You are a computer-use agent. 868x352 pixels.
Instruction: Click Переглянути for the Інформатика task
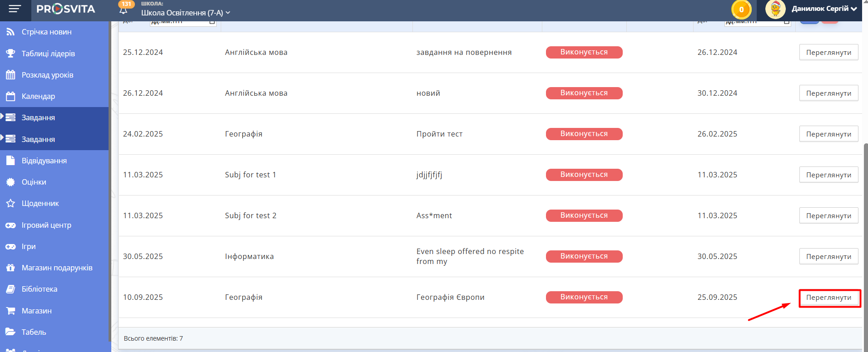click(x=828, y=257)
